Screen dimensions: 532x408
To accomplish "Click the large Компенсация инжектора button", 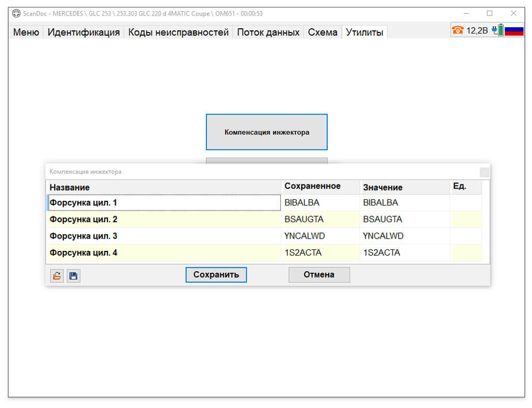I will pyautogui.click(x=267, y=132).
